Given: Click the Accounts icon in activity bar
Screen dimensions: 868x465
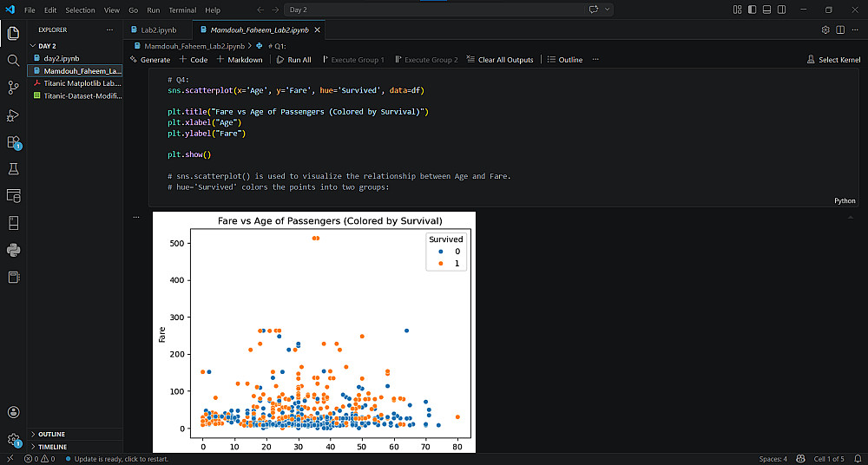Looking at the screenshot, I should [x=13, y=412].
